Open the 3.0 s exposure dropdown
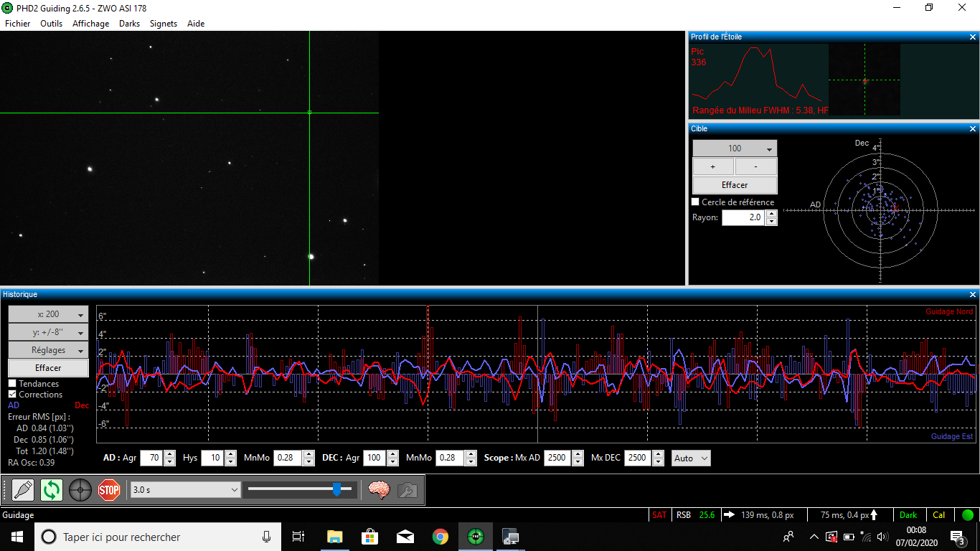The image size is (980, 551). click(x=186, y=489)
